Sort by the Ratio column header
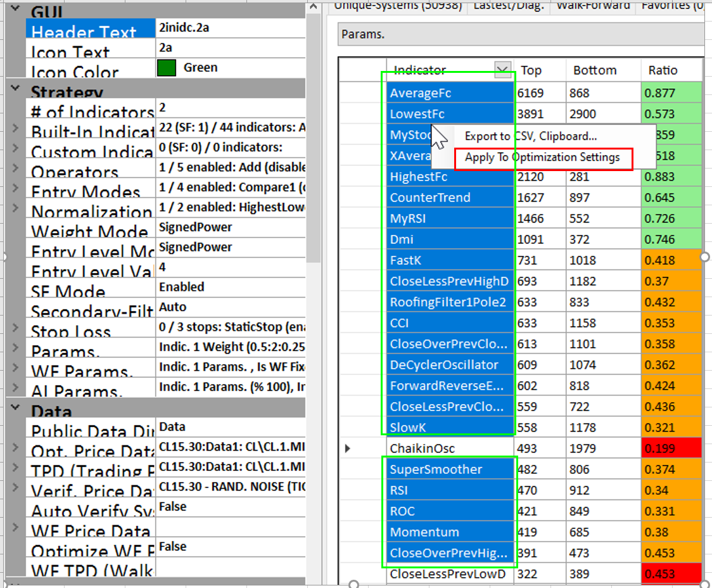Screen dimensions: 712x588 pyautogui.click(x=663, y=70)
